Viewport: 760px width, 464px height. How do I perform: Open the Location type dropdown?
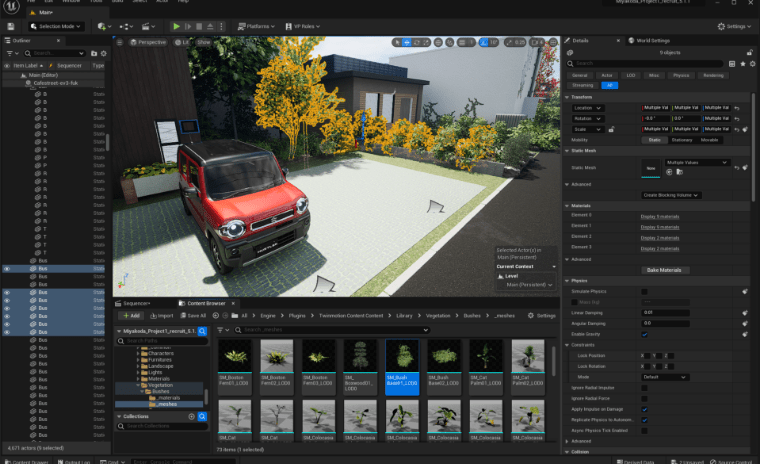[x=587, y=108]
